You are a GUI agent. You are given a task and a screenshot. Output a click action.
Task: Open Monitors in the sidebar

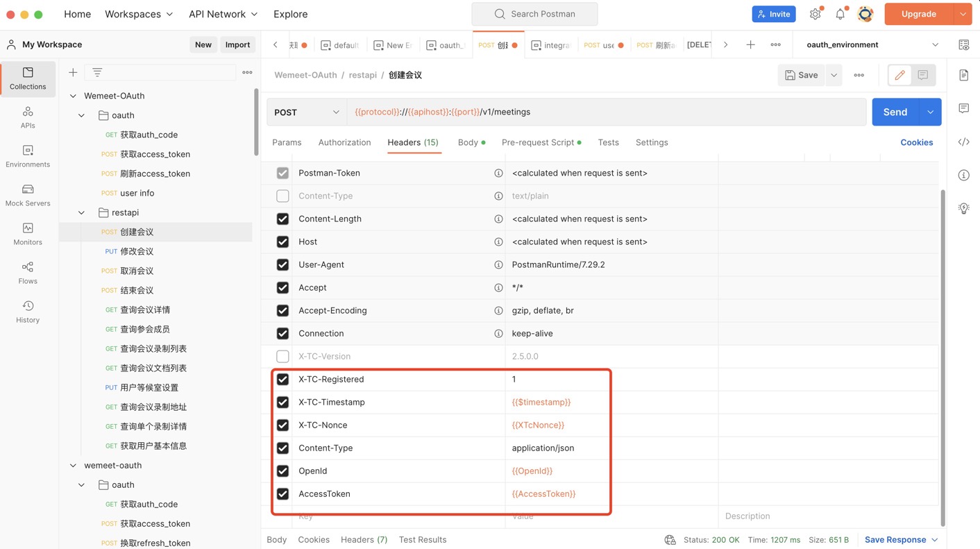tap(28, 234)
